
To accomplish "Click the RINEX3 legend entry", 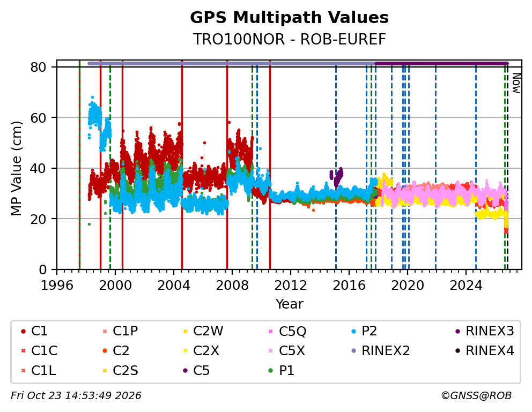I will point(484,331).
